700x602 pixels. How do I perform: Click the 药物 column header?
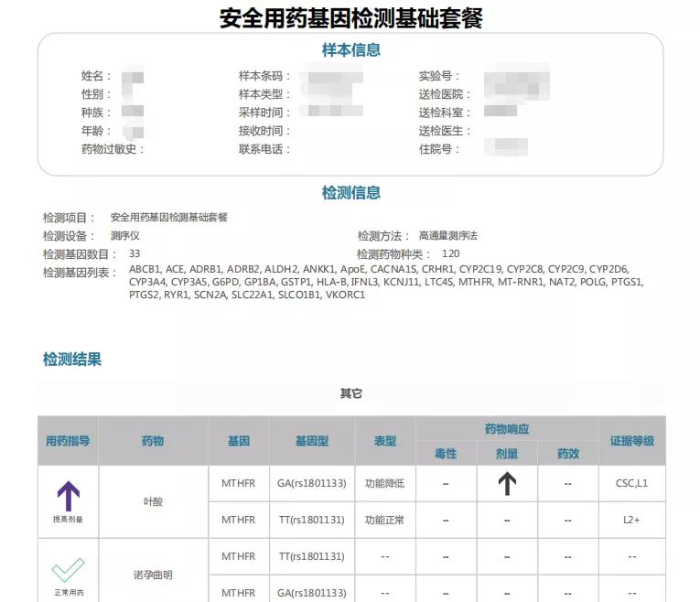point(153,441)
